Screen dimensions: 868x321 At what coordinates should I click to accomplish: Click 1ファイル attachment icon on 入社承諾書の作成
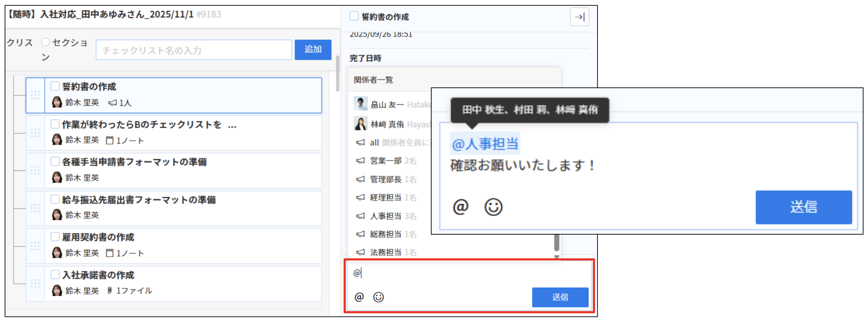[x=110, y=291]
